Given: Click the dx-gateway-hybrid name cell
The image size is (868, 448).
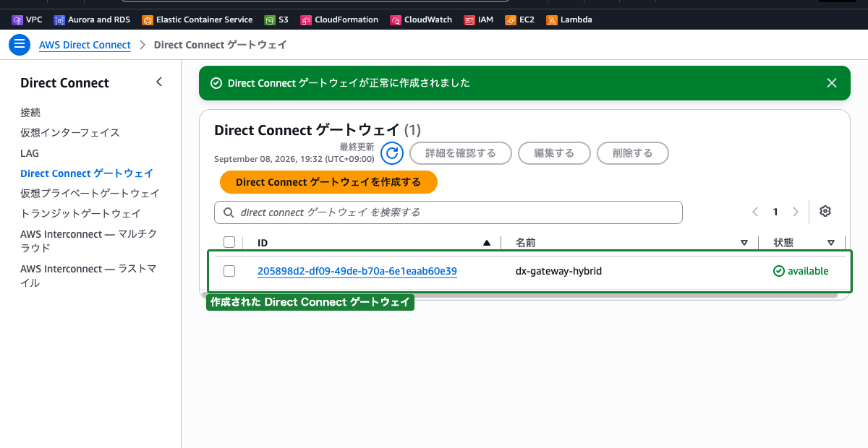Looking at the screenshot, I should (558, 272).
